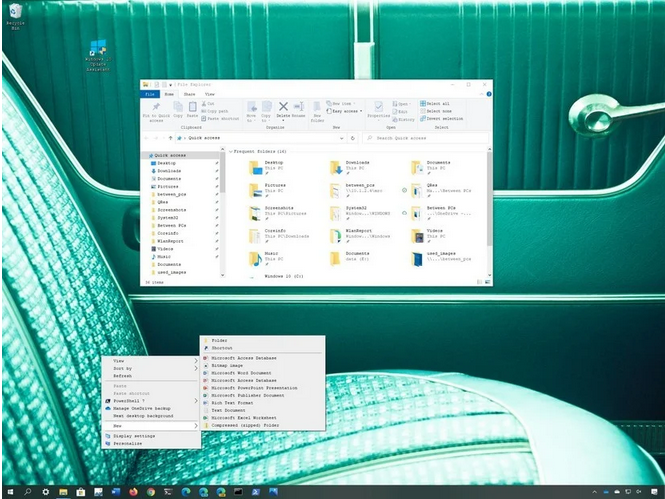The image size is (665, 499).
Task: Click Select all in the ribbon
Action: (x=436, y=103)
